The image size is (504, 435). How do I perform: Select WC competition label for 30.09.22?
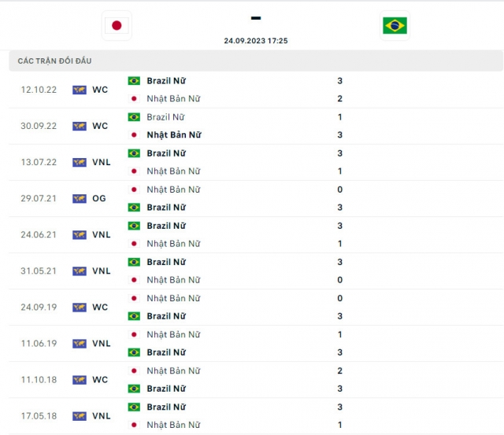tap(100, 126)
